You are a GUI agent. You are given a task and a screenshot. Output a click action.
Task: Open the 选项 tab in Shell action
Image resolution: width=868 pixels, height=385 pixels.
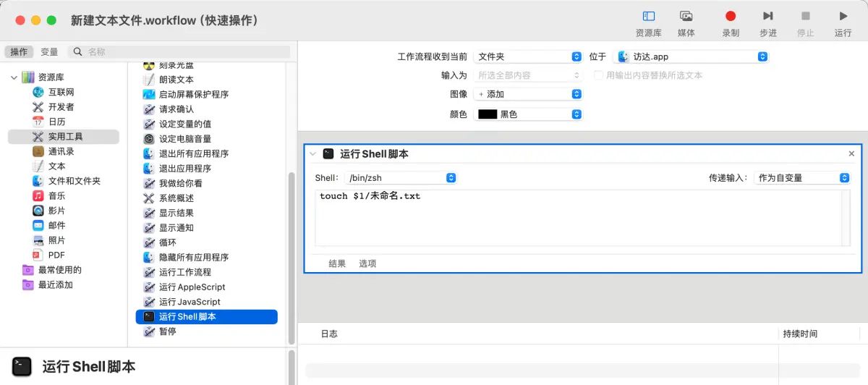tap(367, 264)
